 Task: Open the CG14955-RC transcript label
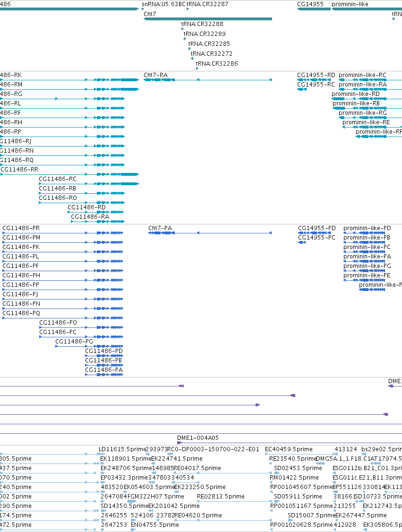[x=316, y=85]
